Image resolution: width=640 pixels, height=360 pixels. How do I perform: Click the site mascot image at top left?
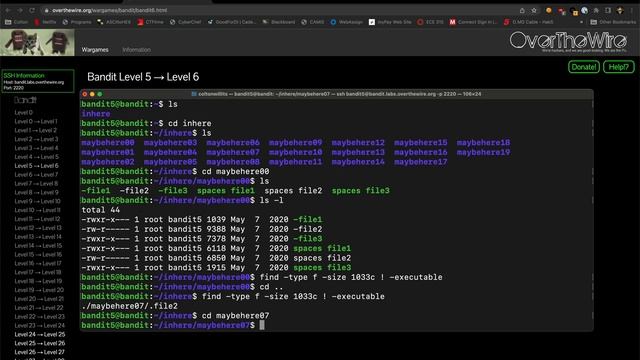point(37,42)
